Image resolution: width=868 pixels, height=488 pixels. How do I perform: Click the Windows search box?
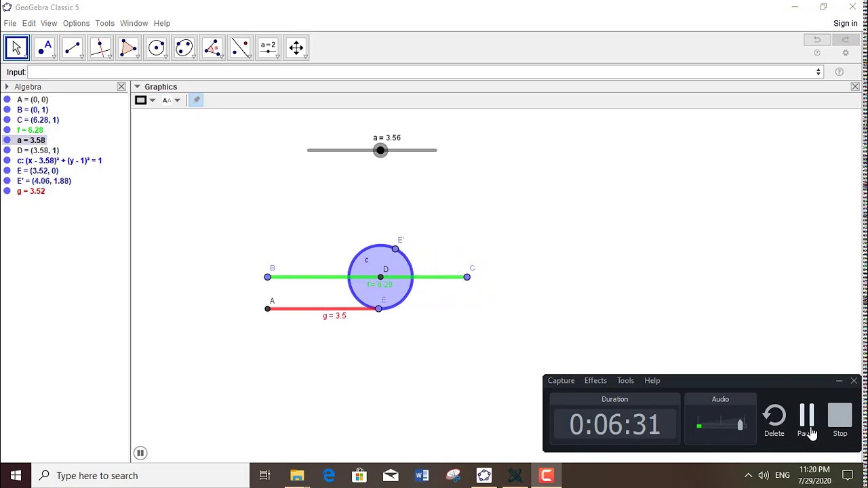(x=141, y=475)
